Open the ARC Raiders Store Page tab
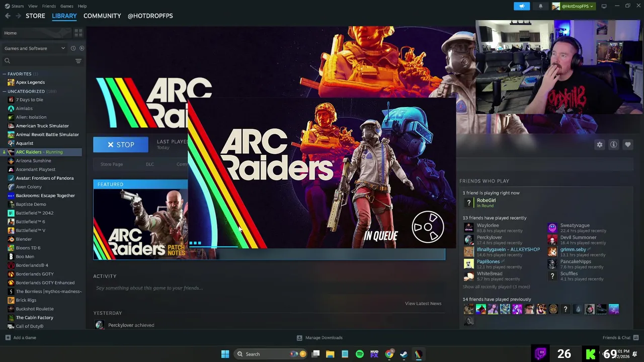 (x=111, y=164)
